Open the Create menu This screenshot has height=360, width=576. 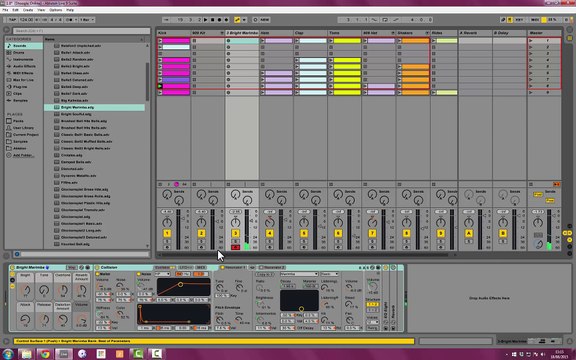coord(28,10)
